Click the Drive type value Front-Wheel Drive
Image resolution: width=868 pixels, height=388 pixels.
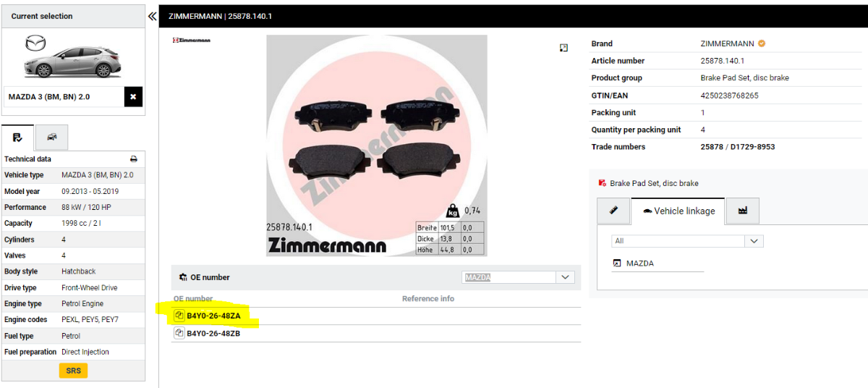point(90,288)
